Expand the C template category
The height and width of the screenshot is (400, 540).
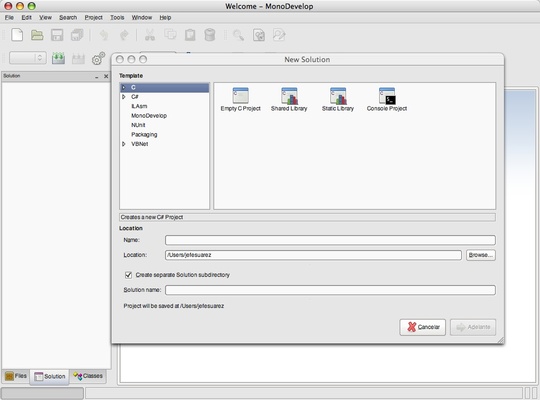coord(124,88)
